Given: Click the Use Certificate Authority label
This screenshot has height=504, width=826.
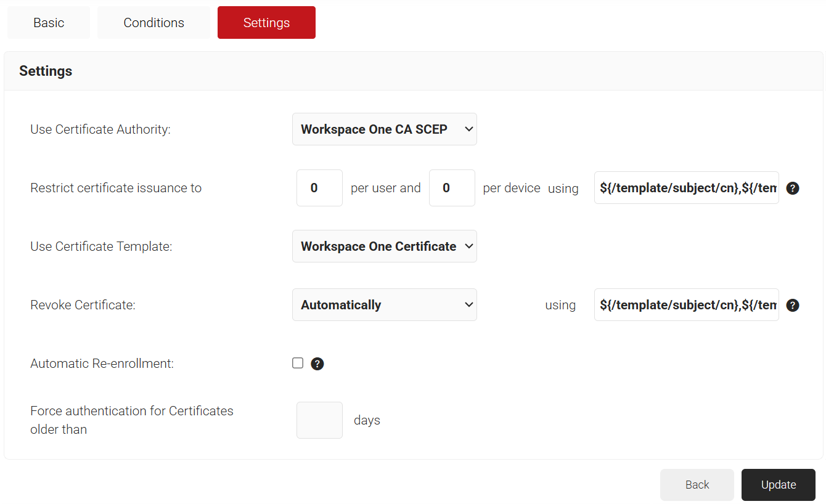Looking at the screenshot, I should tap(100, 129).
